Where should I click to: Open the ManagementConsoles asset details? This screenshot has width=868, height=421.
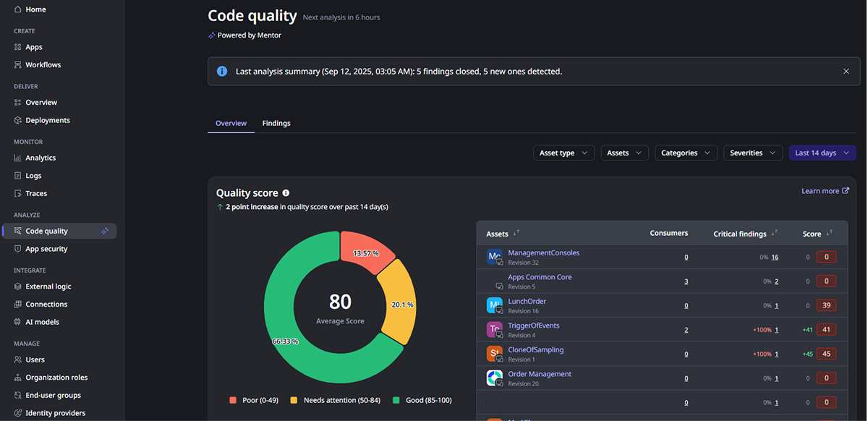coord(542,252)
